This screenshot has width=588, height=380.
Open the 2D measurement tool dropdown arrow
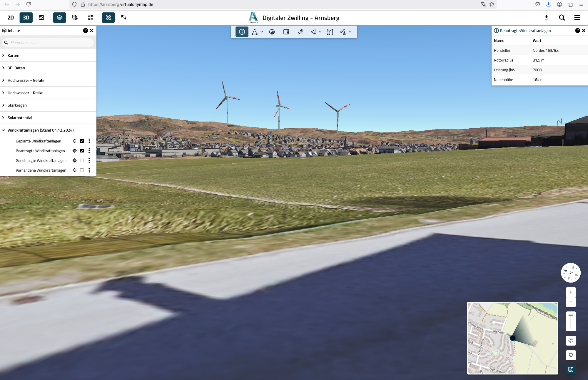click(x=350, y=32)
